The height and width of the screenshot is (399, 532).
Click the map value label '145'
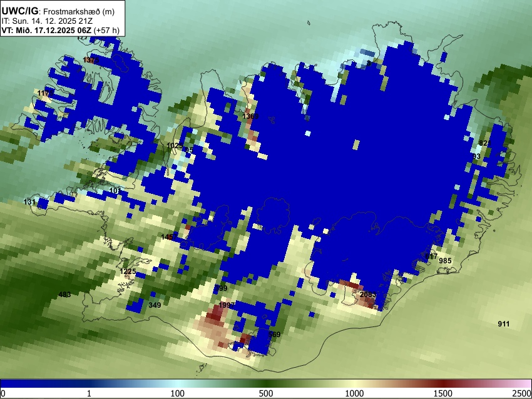[x=166, y=237]
